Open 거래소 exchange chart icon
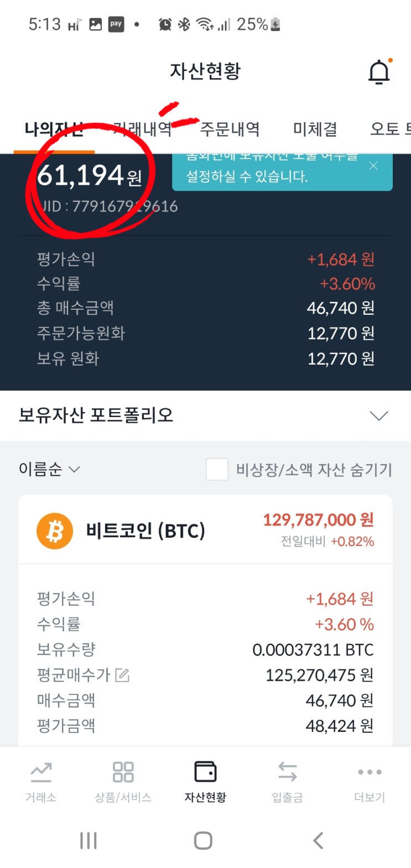 tap(41, 772)
